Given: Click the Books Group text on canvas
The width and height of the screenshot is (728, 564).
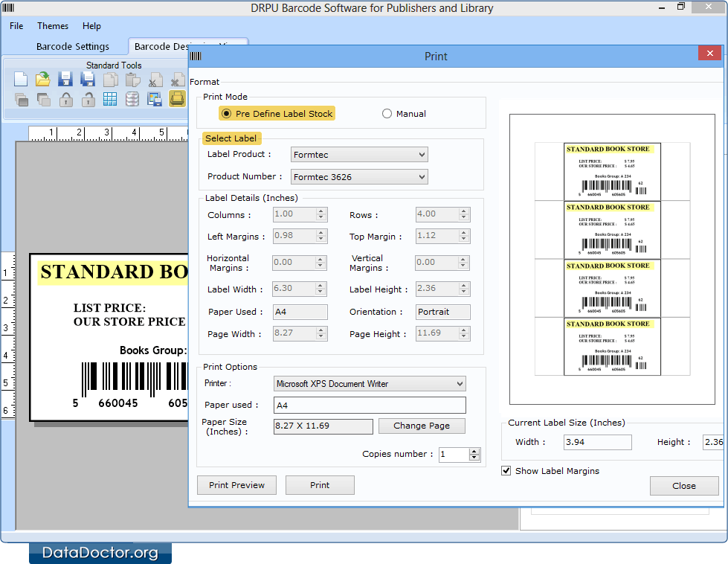Looking at the screenshot, I should 153,350.
